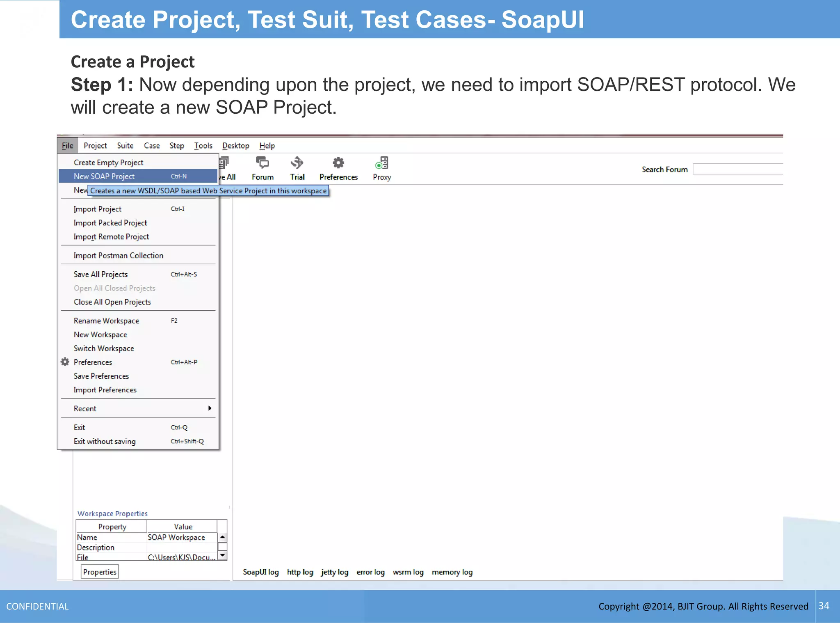The height and width of the screenshot is (623, 840).
Task: Open the File menu
Action: pyautogui.click(x=67, y=146)
